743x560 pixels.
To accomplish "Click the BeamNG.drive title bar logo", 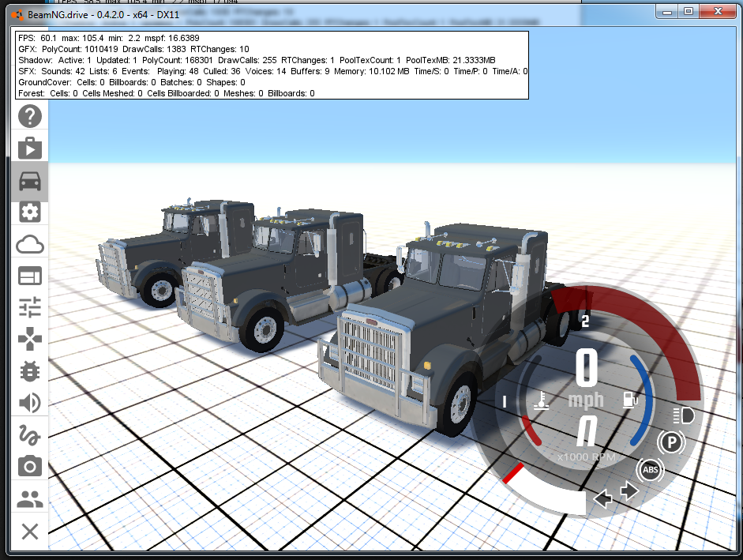I will (x=17, y=15).
